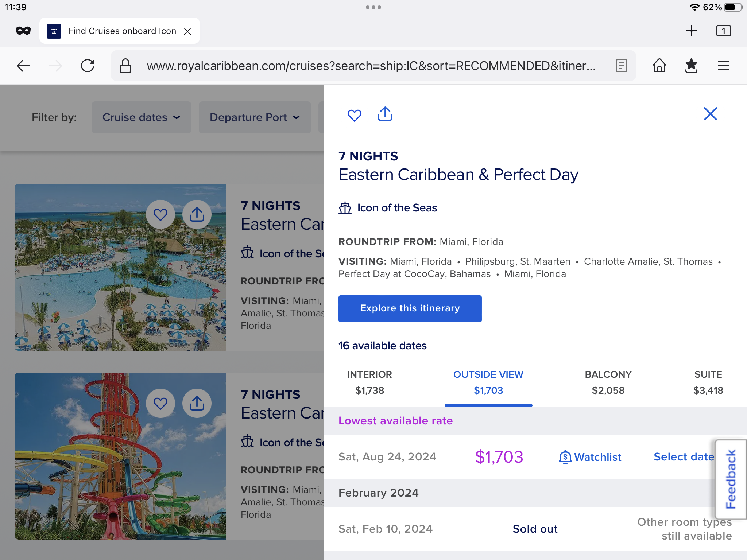This screenshot has height=560, width=747.
Task: Choose Select date for Aug 24, 2024
Action: pos(684,457)
